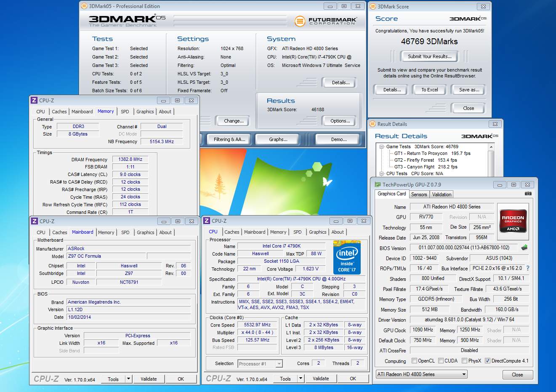Click the BIOS save icon in GPU-Z
Screen dimensions: 556x392
point(524,248)
